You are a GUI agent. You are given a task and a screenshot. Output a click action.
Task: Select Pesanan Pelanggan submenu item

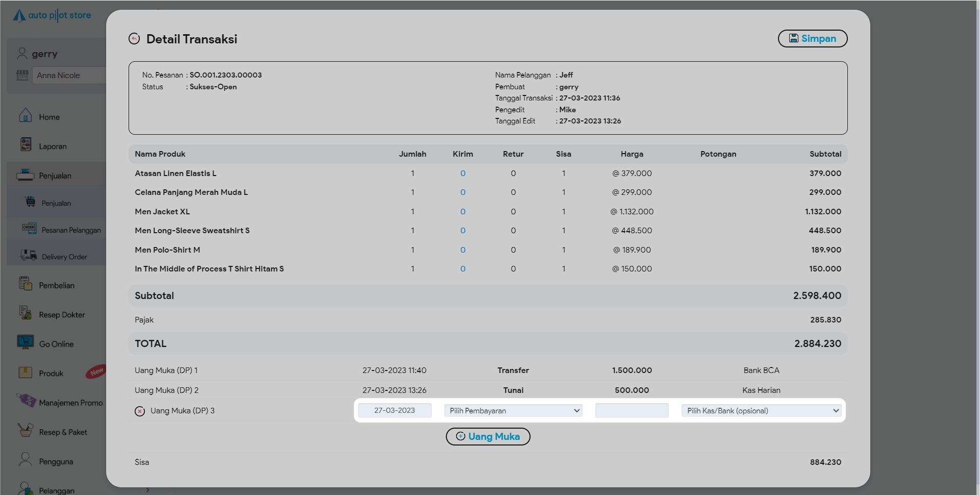[x=71, y=230]
